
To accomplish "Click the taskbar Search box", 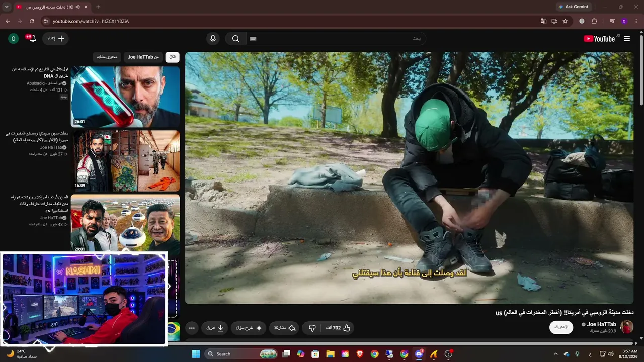I will point(241,354).
